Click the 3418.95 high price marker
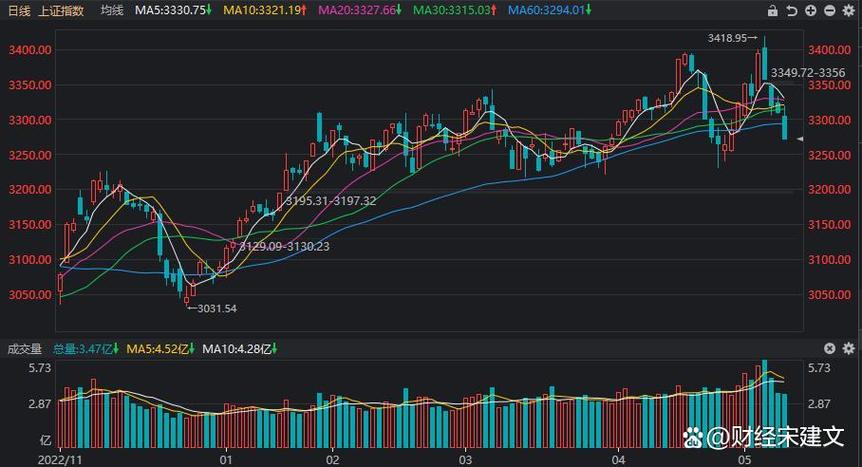Viewport: 862px width, 467px height. tap(727, 38)
